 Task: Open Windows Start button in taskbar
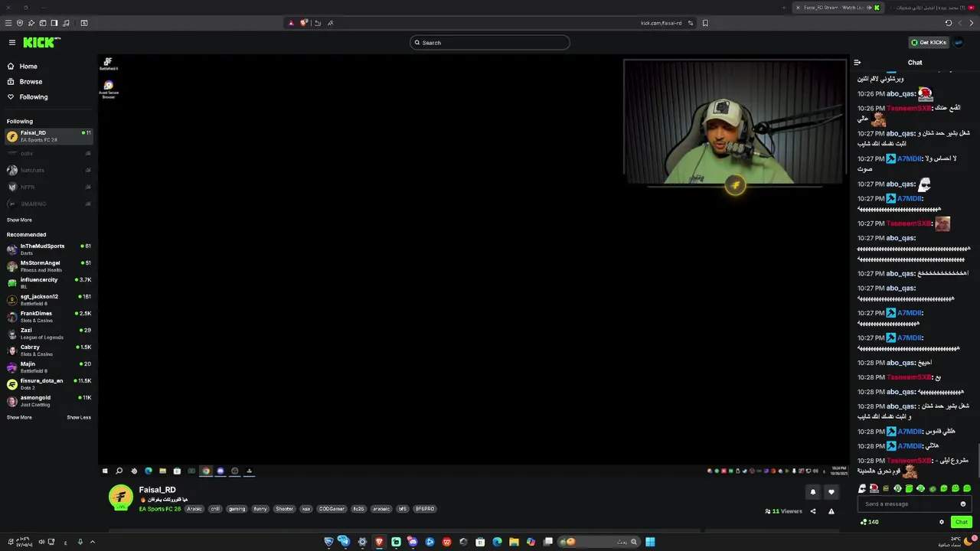coord(650,542)
